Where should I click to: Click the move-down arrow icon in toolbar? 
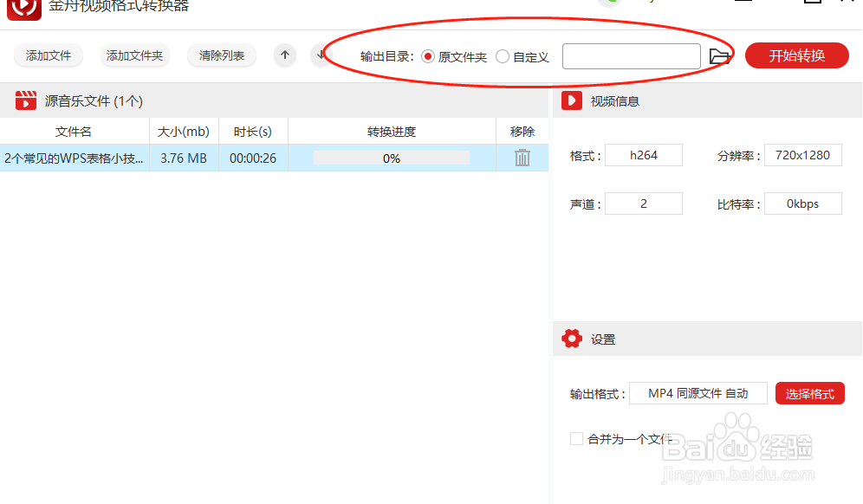point(321,55)
